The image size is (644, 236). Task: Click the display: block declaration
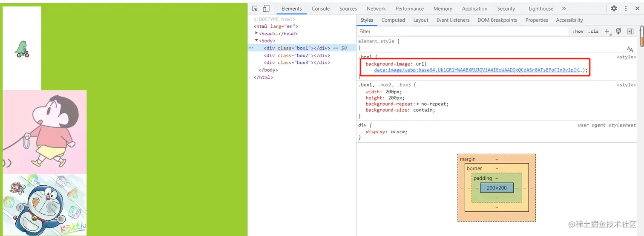coord(386,132)
